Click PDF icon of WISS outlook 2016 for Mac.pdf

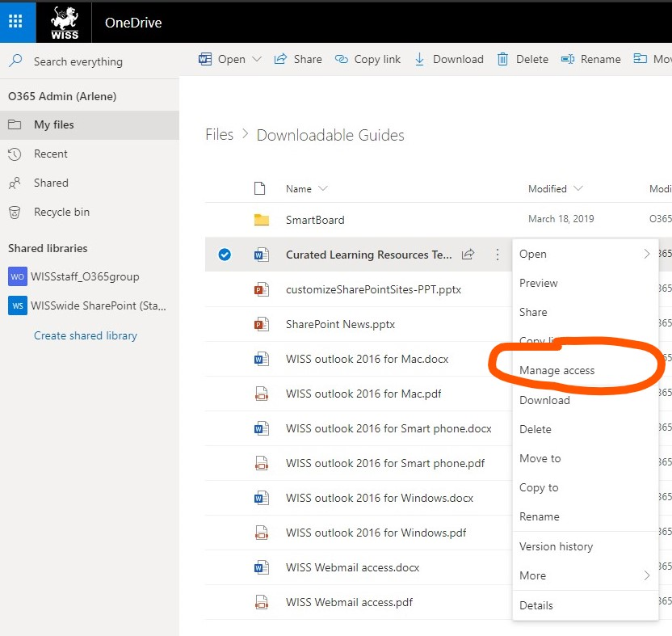click(x=262, y=394)
